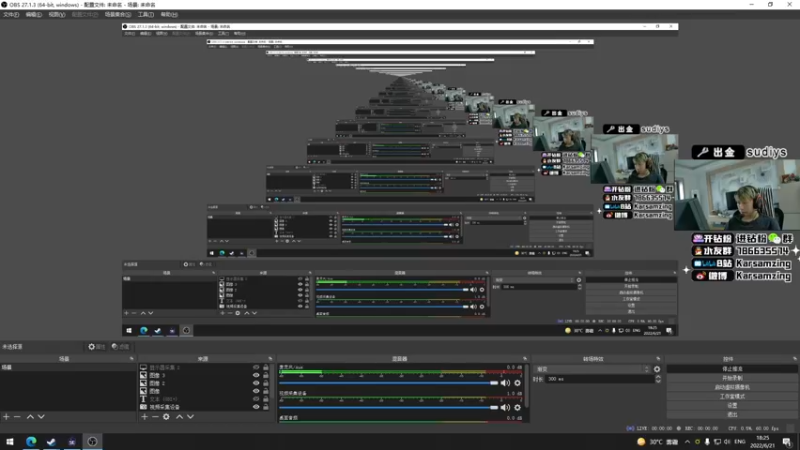Adjust the 视频采集设备 volume slider in the mixer

388,407
